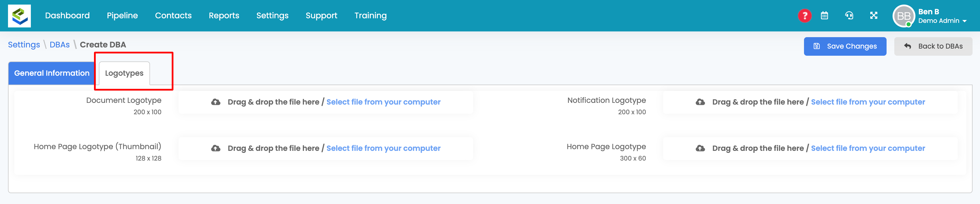Open the Pipeline page from navbar
The width and height of the screenshot is (980, 204).
click(x=122, y=16)
